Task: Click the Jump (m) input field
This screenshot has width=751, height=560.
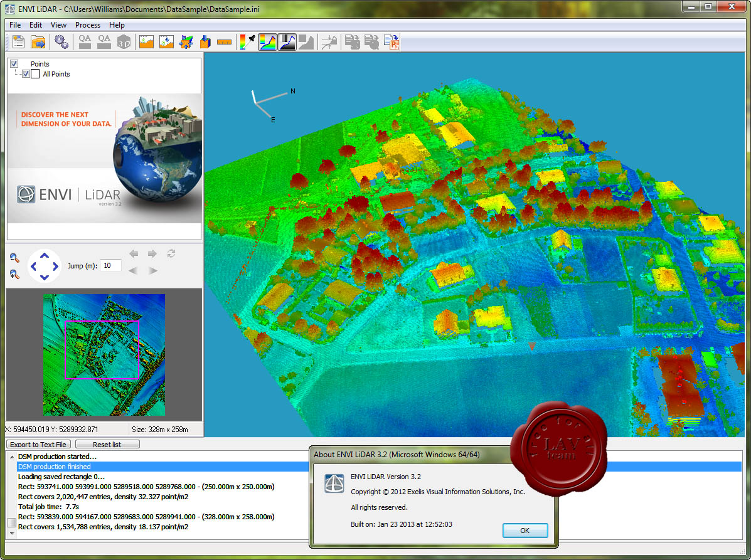Action: click(x=111, y=265)
